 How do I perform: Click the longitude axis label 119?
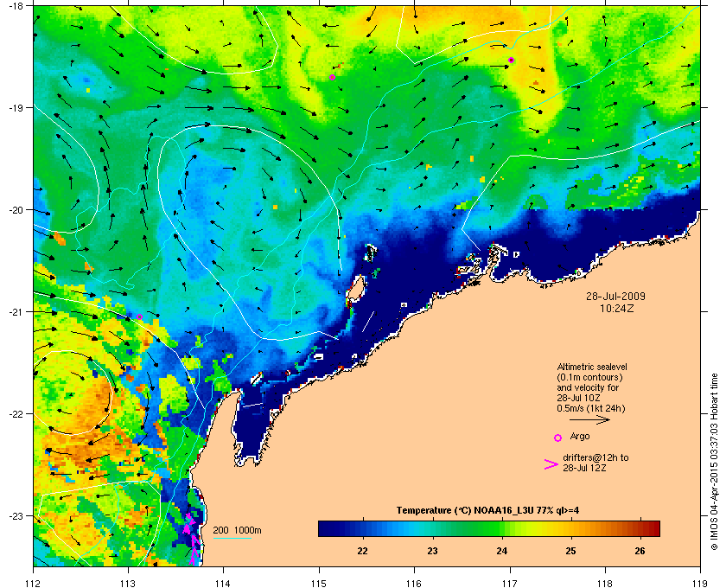(700, 583)
